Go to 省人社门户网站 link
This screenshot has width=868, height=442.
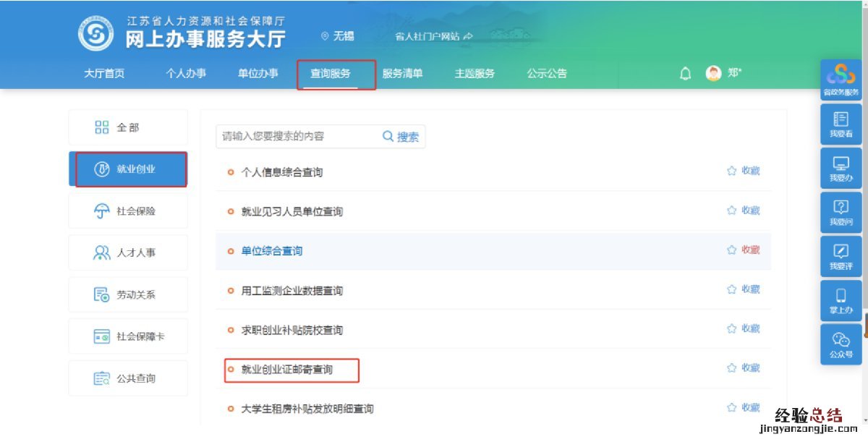click(433, 36)
